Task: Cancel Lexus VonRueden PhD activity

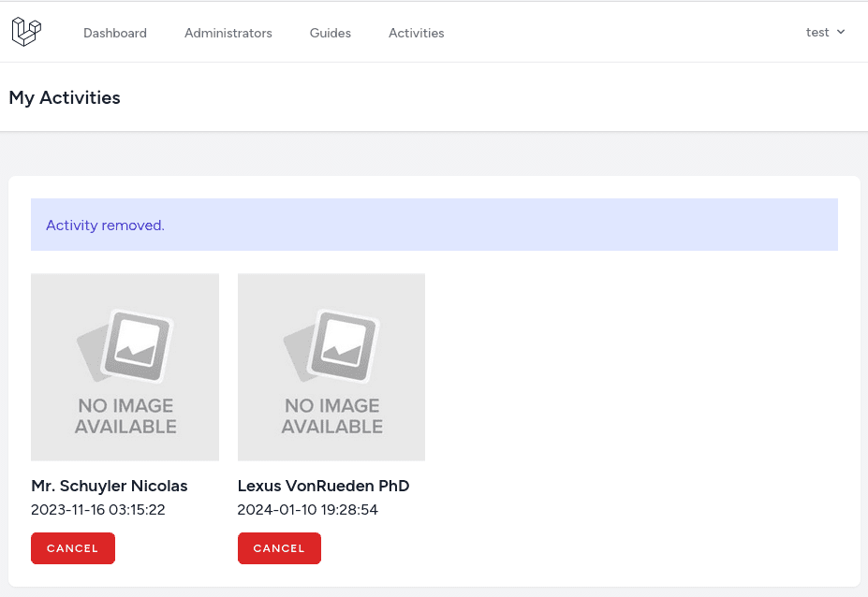Action: (279, 548)
